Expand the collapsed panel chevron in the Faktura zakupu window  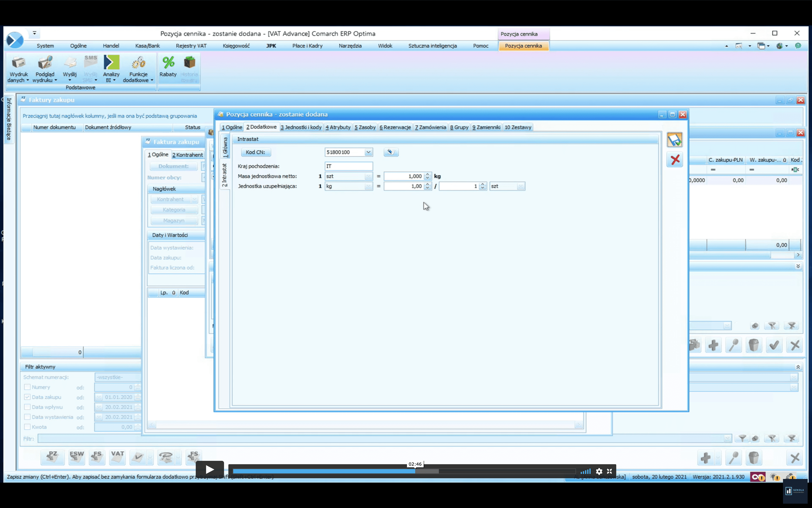point(798,266)
